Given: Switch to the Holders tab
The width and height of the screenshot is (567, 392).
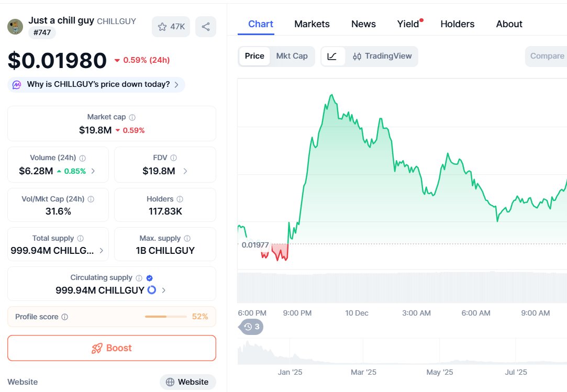Looking at the screenshot, I should click(457, 24).
